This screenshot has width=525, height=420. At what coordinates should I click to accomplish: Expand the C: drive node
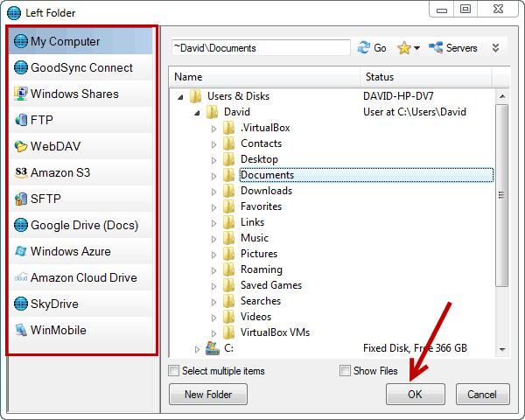[197, 349]
